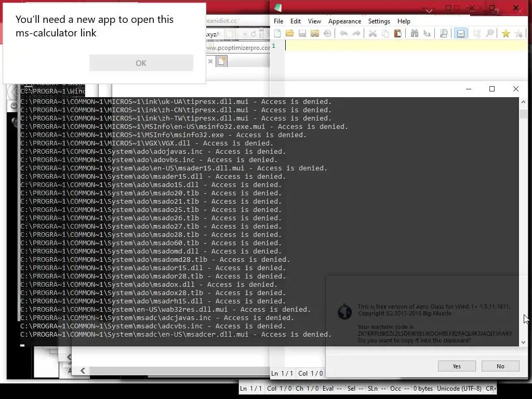Click the Open file folder icon
This screenshot has width=532, height=399.
point(290,33)
